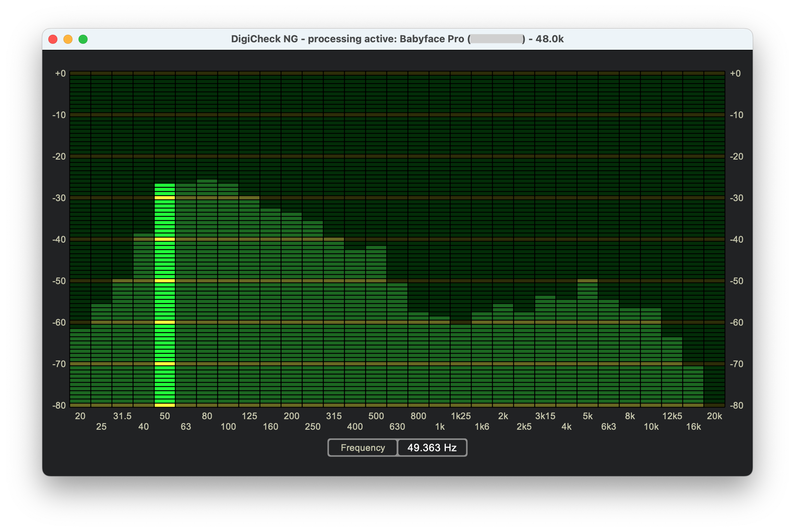795x532 pixels.
Task: Click the 250 Hz band bar
Action: point(313,313)
